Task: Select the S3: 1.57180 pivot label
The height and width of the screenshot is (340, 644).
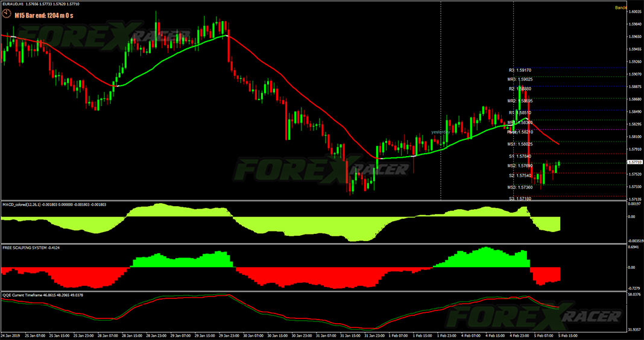Action: tap(519, 199)
